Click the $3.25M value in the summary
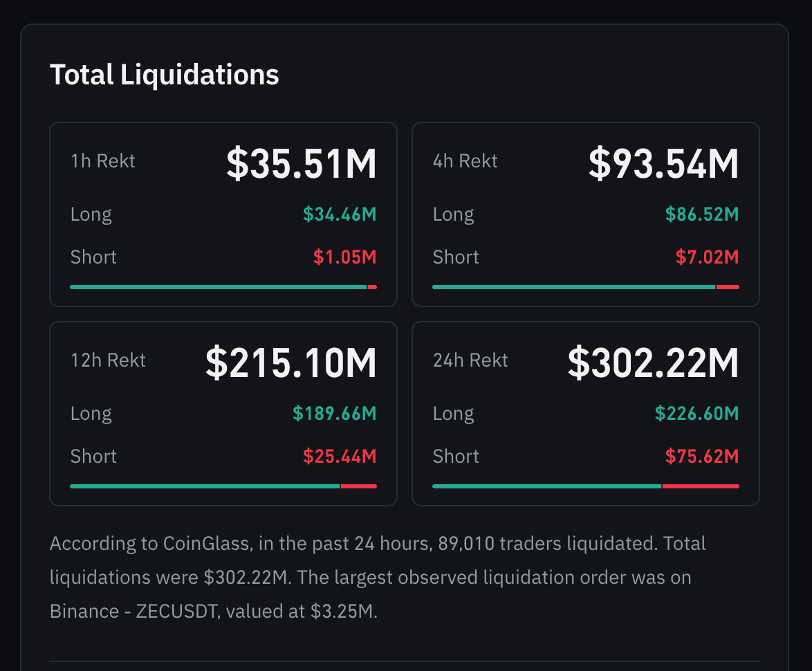The image size is (812, 671). tap(342, 612)
